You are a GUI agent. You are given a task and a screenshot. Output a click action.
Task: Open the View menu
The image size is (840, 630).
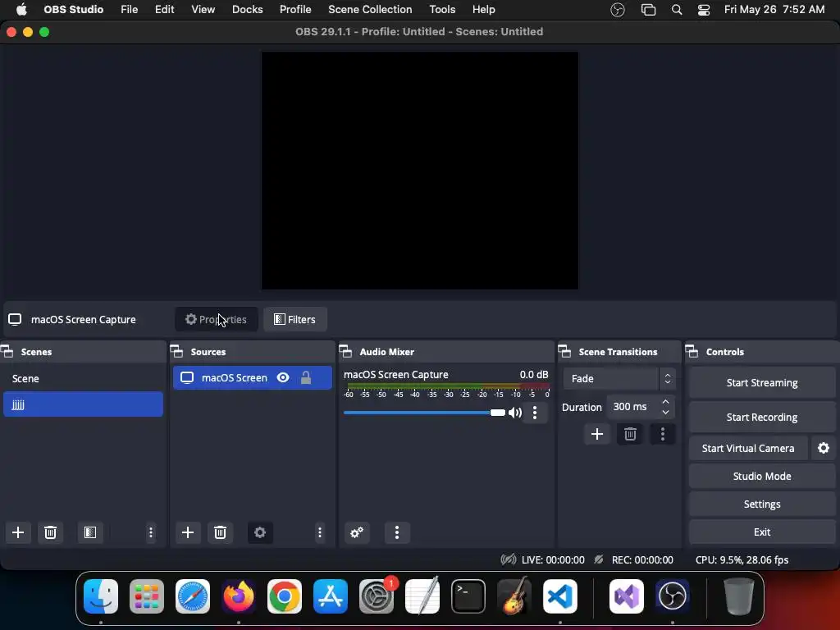click(x=203, y=10)
